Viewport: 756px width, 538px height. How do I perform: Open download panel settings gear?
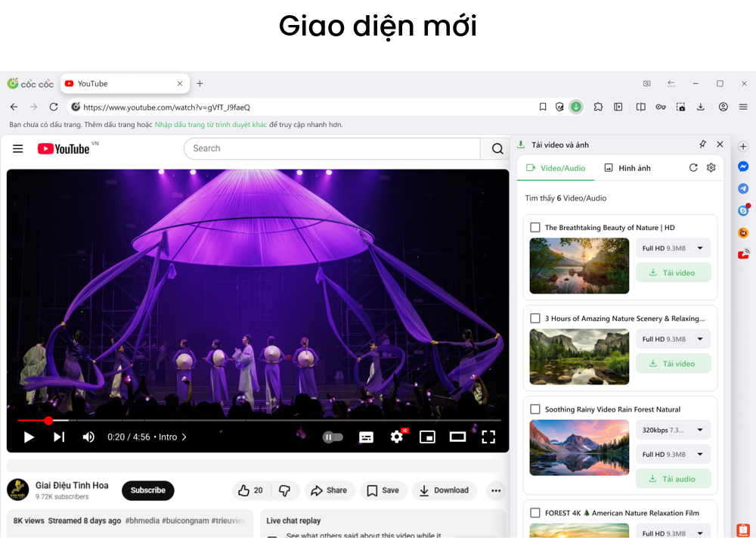tap(711, 167)
